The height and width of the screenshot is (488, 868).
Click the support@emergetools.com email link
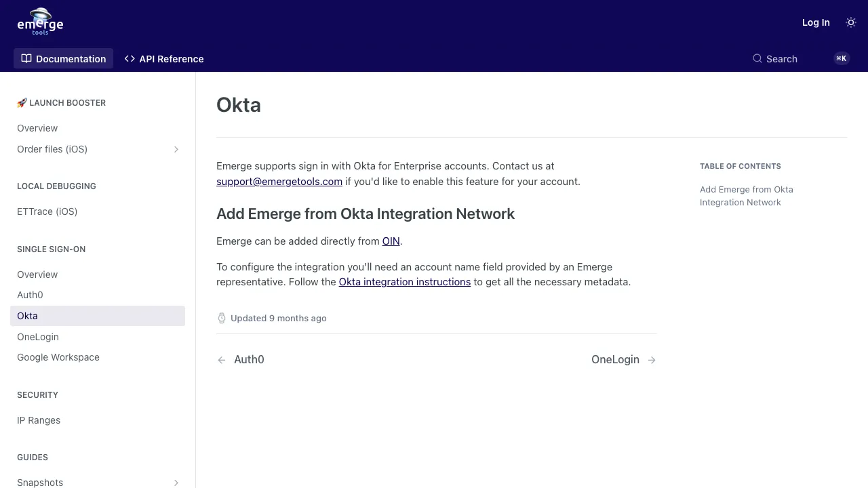tap(279, 182)
